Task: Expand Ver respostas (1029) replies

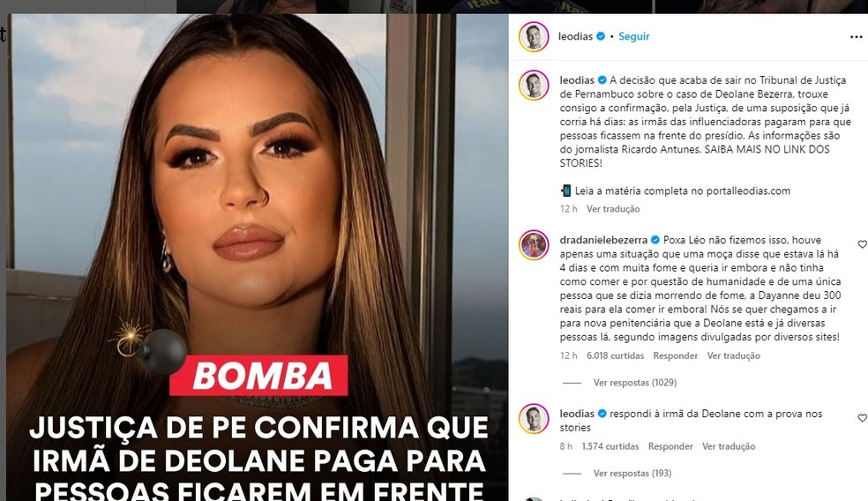Action: point(635,383)
